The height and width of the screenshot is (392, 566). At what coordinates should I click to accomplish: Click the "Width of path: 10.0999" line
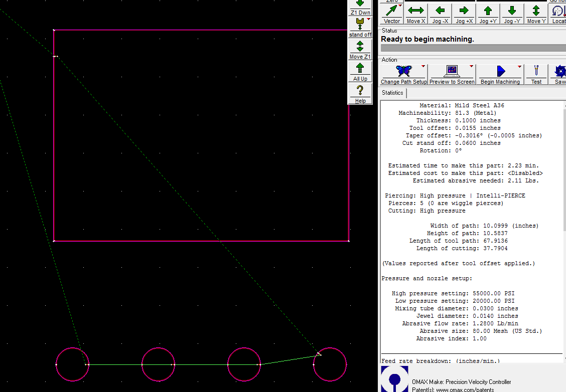(x=484, y=226)
